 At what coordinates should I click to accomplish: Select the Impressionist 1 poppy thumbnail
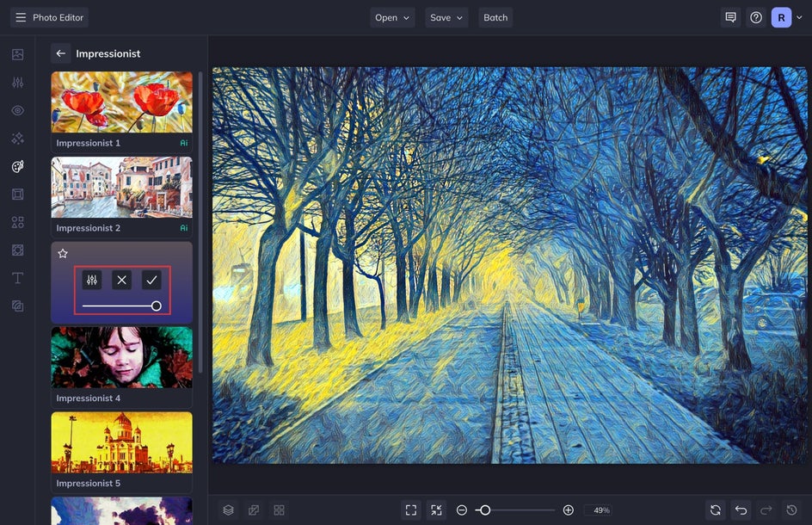tap(121, 102)
